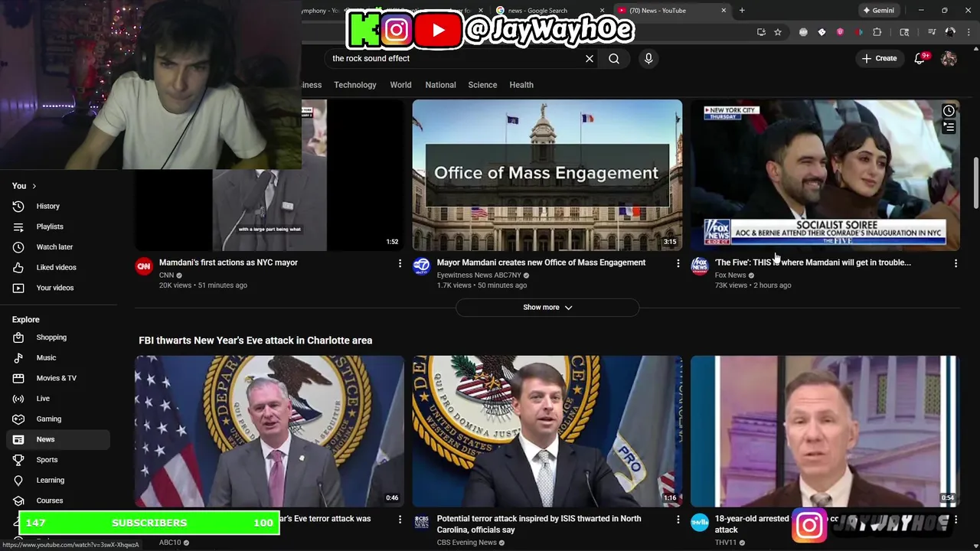980x551 pixels.
Task: Play the CBS press conference thumbnail
Action: 547,431
